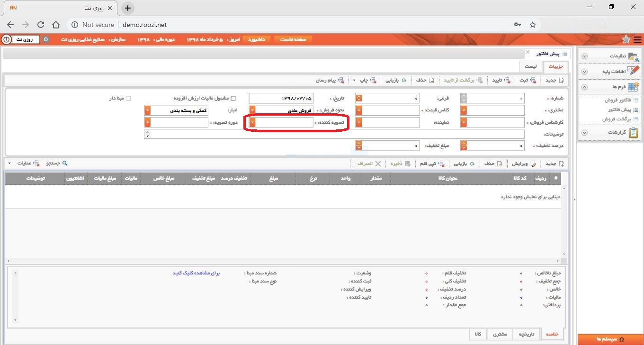Click the سیستم ها button

point(611,339)
